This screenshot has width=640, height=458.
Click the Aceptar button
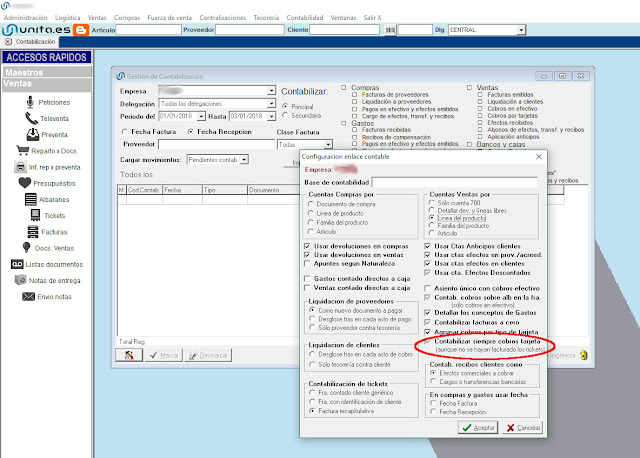click(x=478, y=427)
